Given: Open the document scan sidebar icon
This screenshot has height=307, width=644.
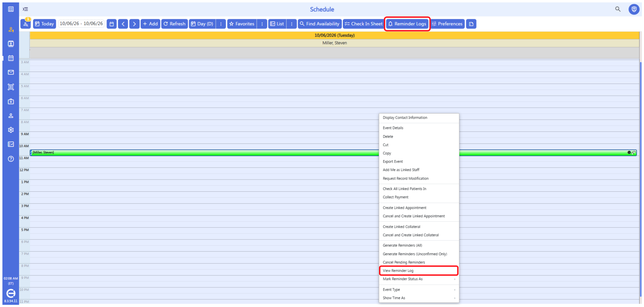Looking at the screenshot, I should pyautogui.click(x=11, y=87).
